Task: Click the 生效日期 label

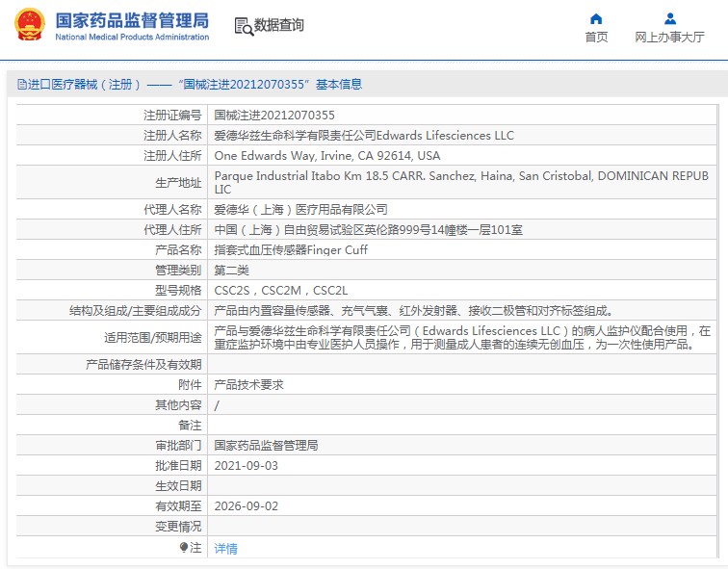Action: pos(178,486)
